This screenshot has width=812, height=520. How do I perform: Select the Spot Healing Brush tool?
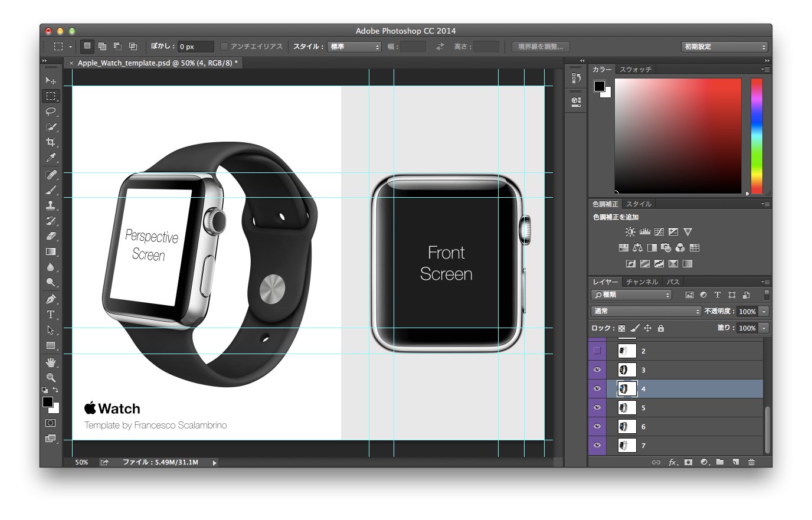click(51, 175)
